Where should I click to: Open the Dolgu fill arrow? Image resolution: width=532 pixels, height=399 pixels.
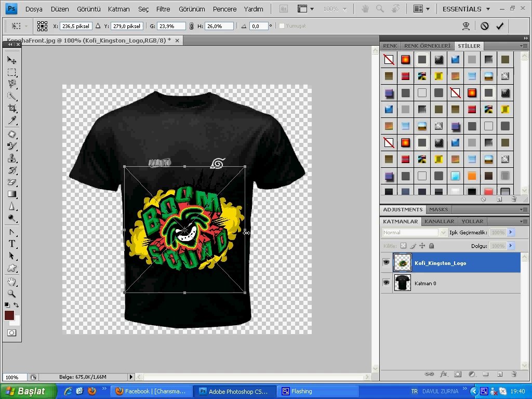511,246
